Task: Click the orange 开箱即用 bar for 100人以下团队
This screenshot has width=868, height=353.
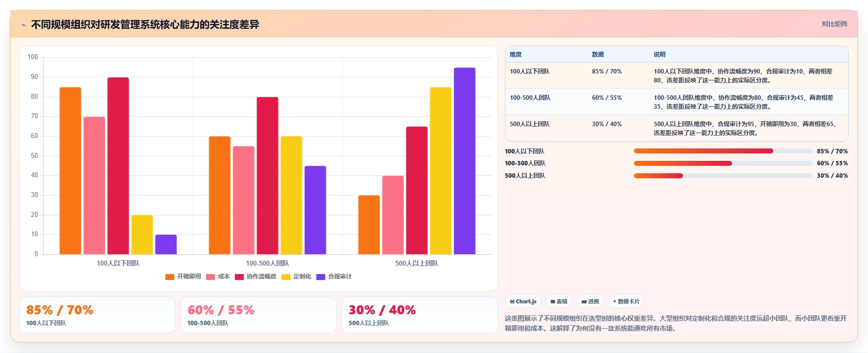Action: point(70,171)
